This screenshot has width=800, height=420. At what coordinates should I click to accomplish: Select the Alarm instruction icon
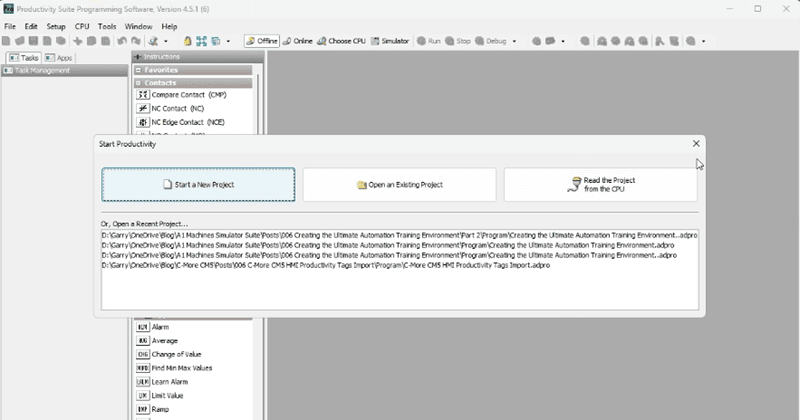(x=143, y=327)
